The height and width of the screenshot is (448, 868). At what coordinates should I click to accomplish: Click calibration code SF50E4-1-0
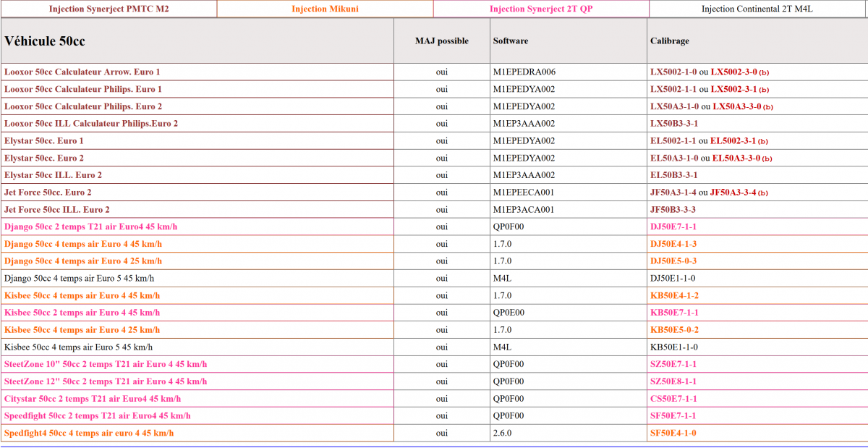pos(673,433)
